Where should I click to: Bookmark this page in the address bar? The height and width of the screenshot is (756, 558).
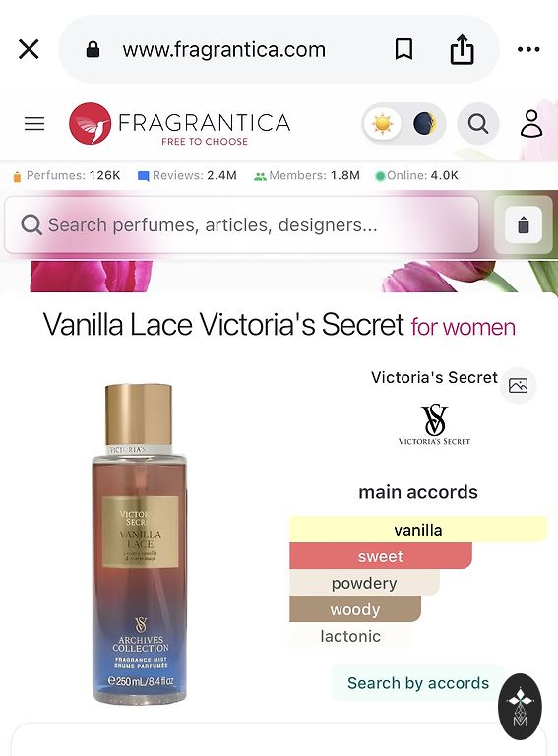(x=403, y=49)
